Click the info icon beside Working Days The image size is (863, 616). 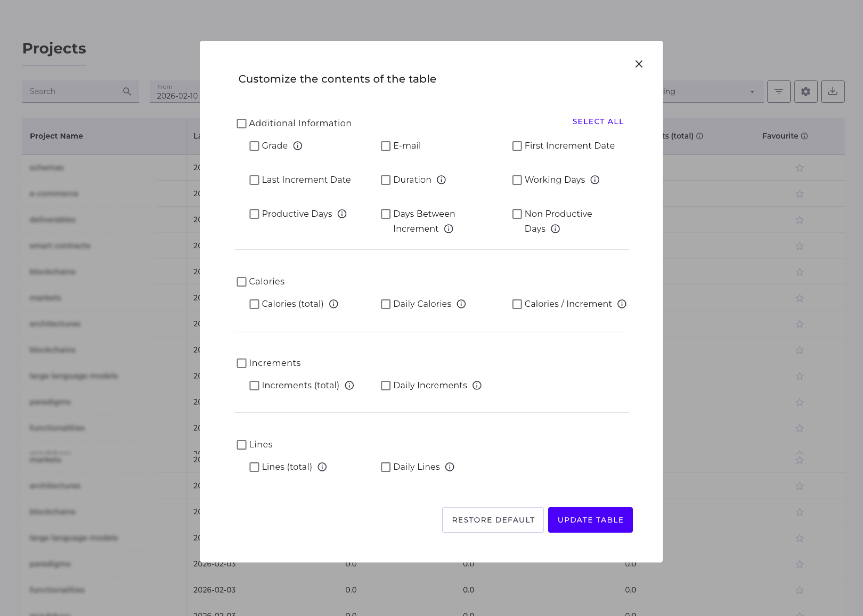click(595, 180)
